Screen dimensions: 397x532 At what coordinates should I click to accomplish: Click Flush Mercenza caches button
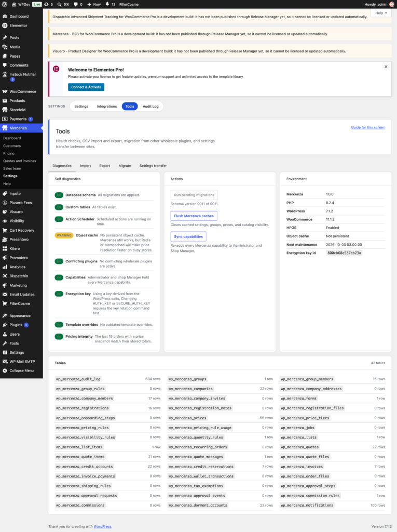tap(194, 216)
